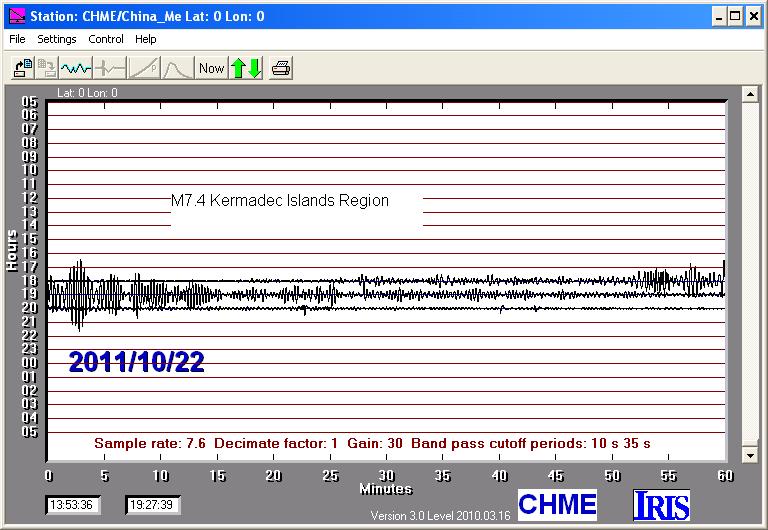Select the blue waveform view icon
The image size is (768, 530).
[76, 68]
